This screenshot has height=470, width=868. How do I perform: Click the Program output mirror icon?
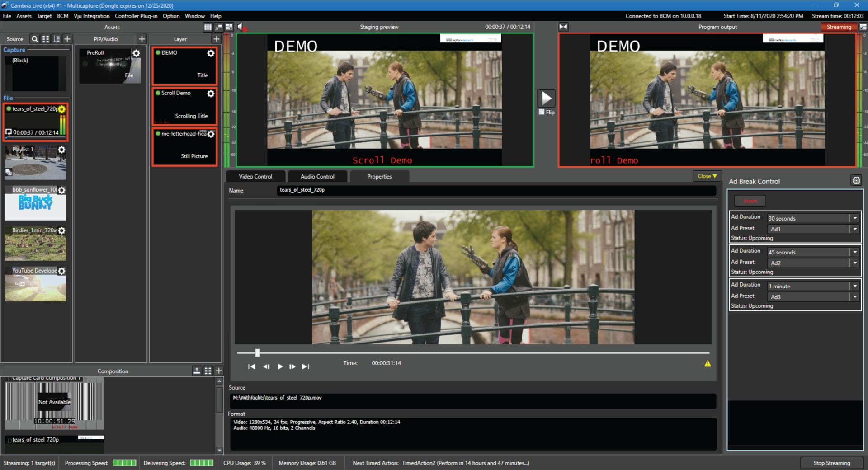pyautogui.click(x=563, y=27)
